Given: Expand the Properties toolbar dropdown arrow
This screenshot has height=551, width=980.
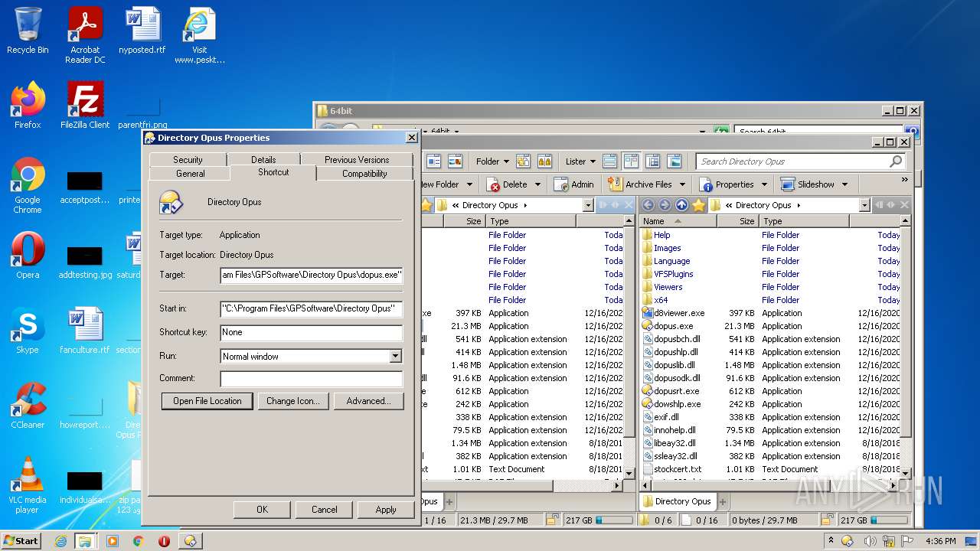Looking at the screenshot, I should tap(764, 184).
